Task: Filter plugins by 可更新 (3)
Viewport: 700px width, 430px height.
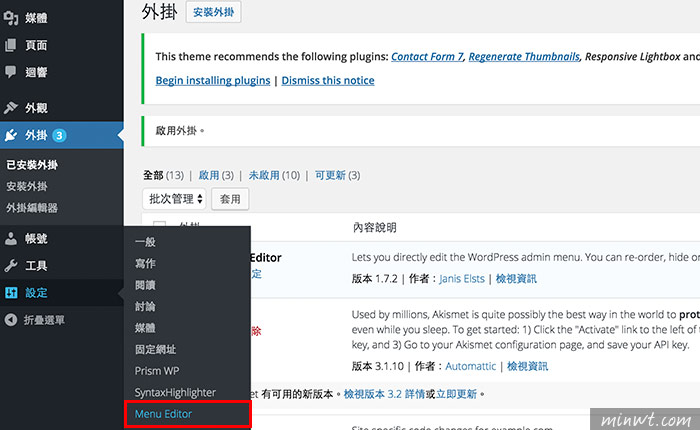Action: (x=338, y=175)
